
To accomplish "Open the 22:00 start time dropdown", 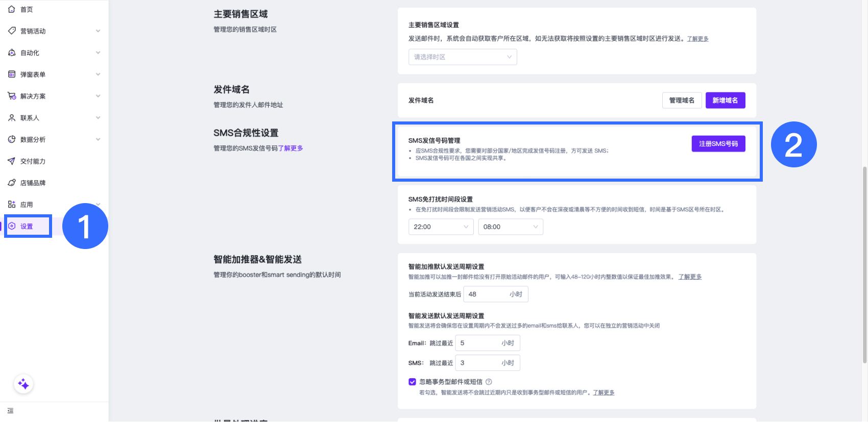I will coord(441,227).
